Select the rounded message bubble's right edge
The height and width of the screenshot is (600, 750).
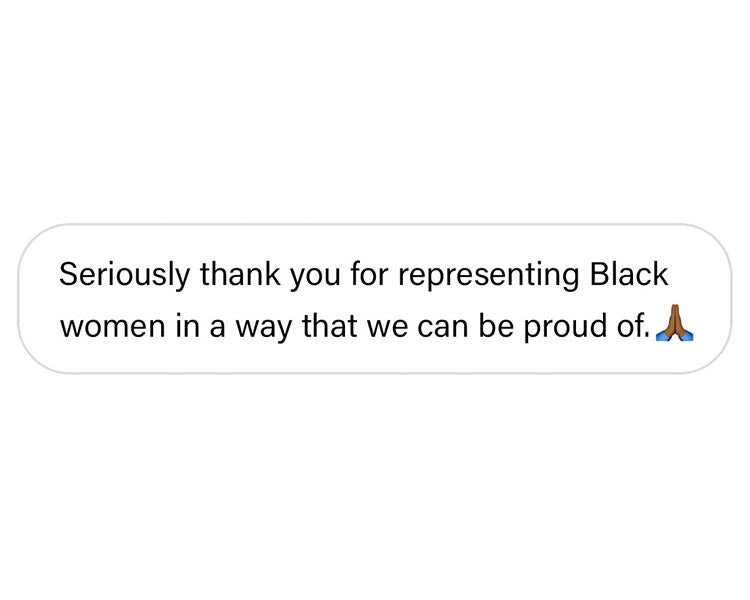pyautogui.click(x=731, y=299)
